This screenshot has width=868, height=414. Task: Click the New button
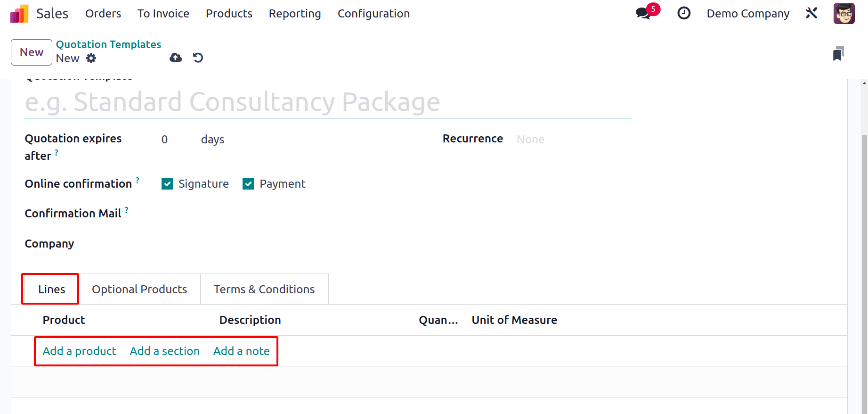click(x=32, y=52)
